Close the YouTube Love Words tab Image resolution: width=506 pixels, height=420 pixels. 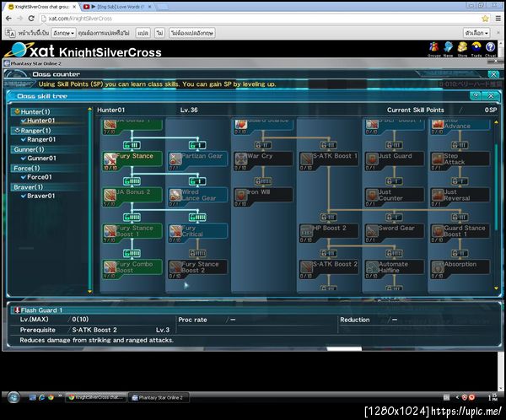[x=149, y=7]
